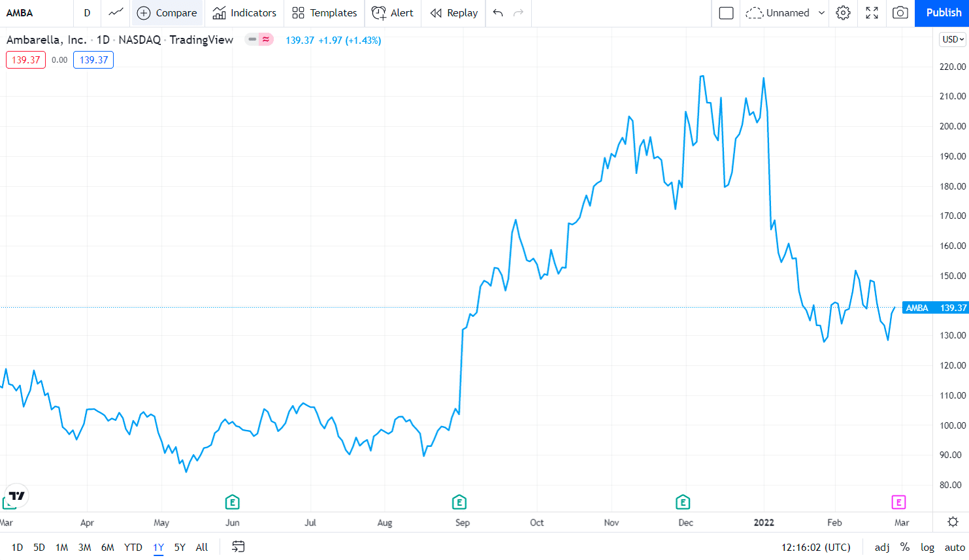Open the USD currency dropdown
The height and width of the screenshot is (560, 969).
coord(953,39)
